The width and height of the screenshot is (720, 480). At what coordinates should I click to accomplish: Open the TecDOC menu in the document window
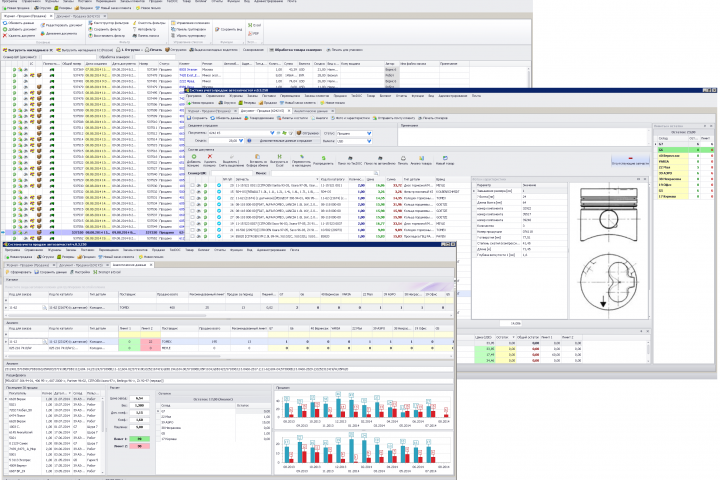356,96
